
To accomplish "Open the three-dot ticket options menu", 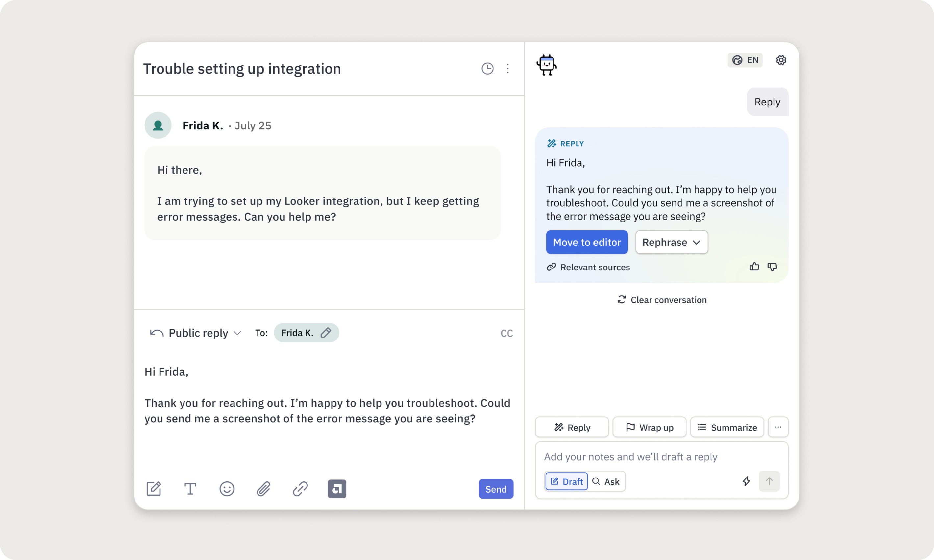I will (508, 69).
